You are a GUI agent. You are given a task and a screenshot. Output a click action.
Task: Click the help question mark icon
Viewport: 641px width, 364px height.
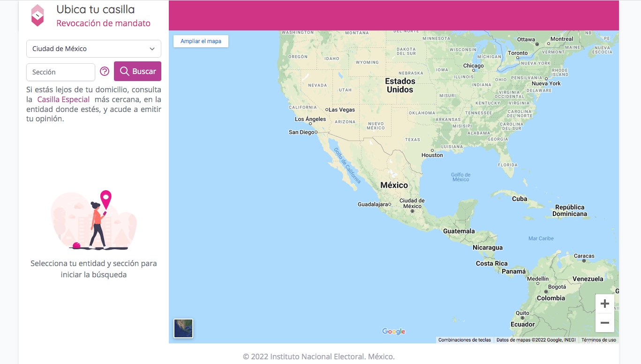pyautogui.click(x=105, y=72)
